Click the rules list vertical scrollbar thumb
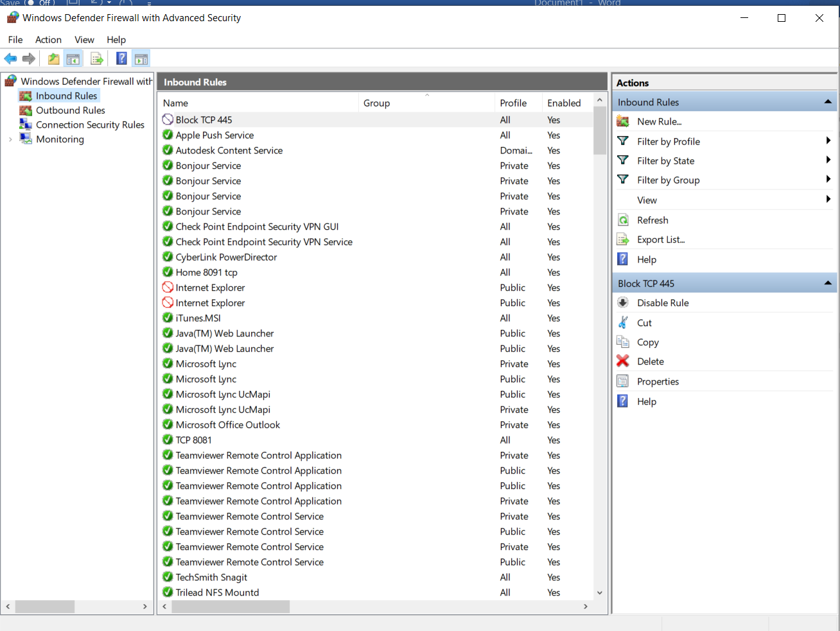Viewport: 840px width, 631px height. (600, 130)
